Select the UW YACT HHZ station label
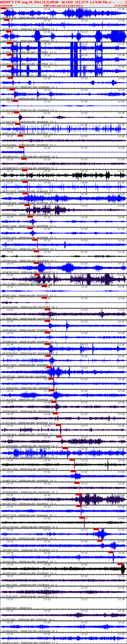 tap(29, 469)
